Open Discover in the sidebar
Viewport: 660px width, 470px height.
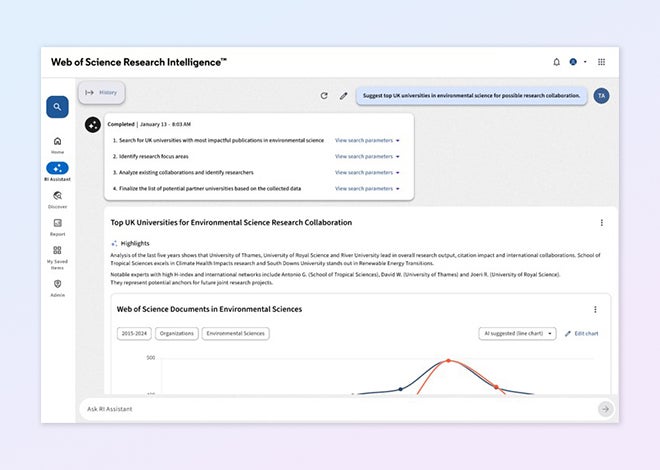click(x=57, y=199)
